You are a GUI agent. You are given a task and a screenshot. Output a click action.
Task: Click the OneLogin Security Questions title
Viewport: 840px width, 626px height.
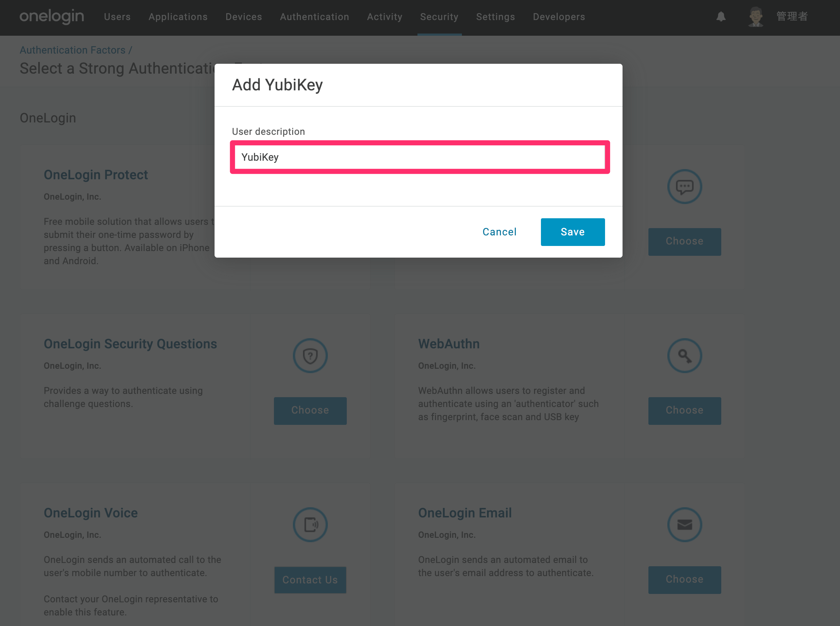130,344
